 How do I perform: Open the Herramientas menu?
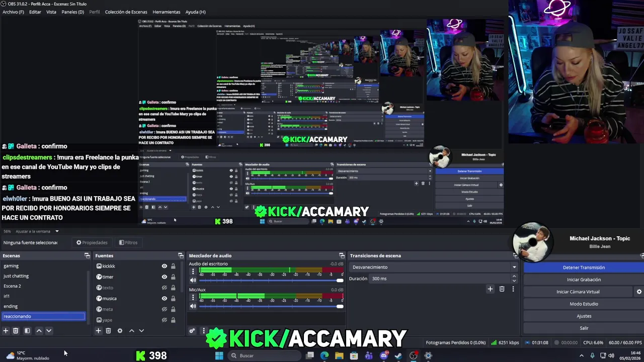point(167,12)
